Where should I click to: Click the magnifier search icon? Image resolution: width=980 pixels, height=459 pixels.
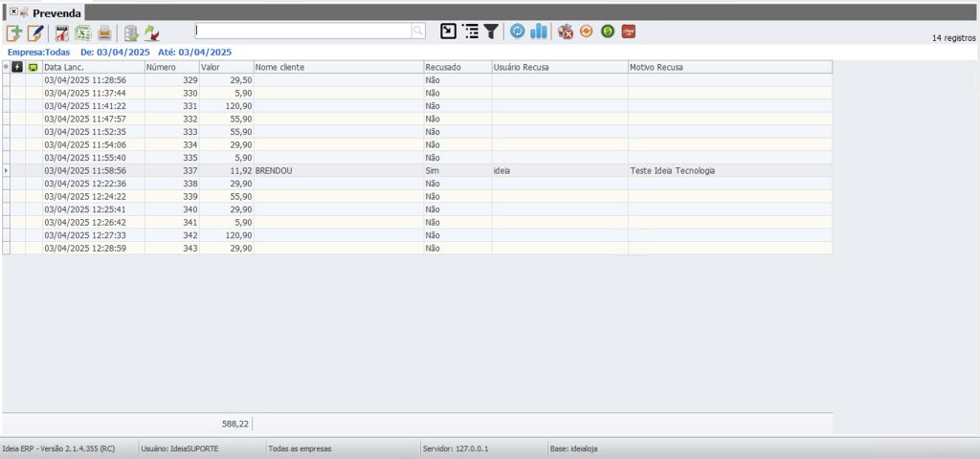(x=418, y=31)
